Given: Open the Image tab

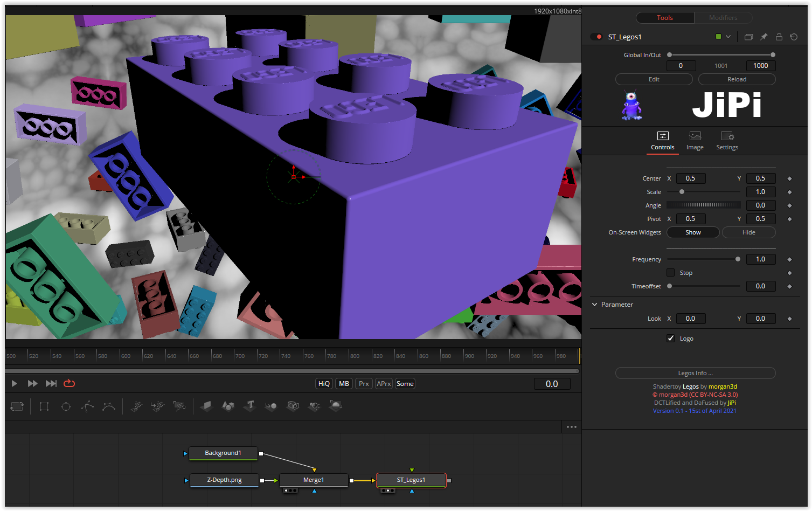Looking at the screenshot, I should 695,141.
